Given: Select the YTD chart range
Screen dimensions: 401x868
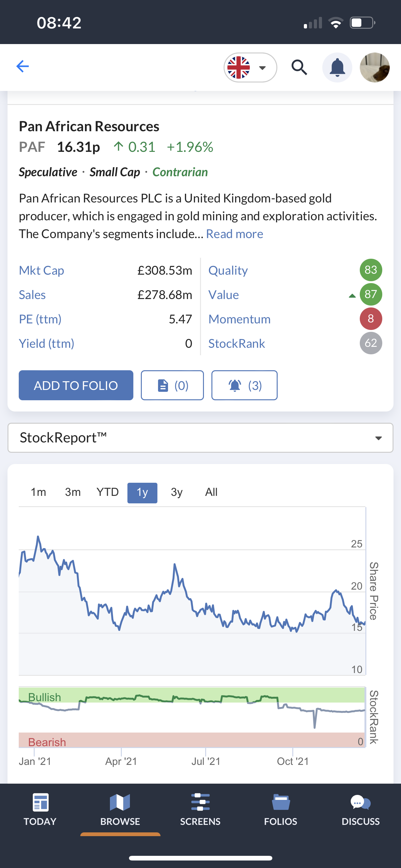Looking at the screenshot, I should tap(107, 492).
